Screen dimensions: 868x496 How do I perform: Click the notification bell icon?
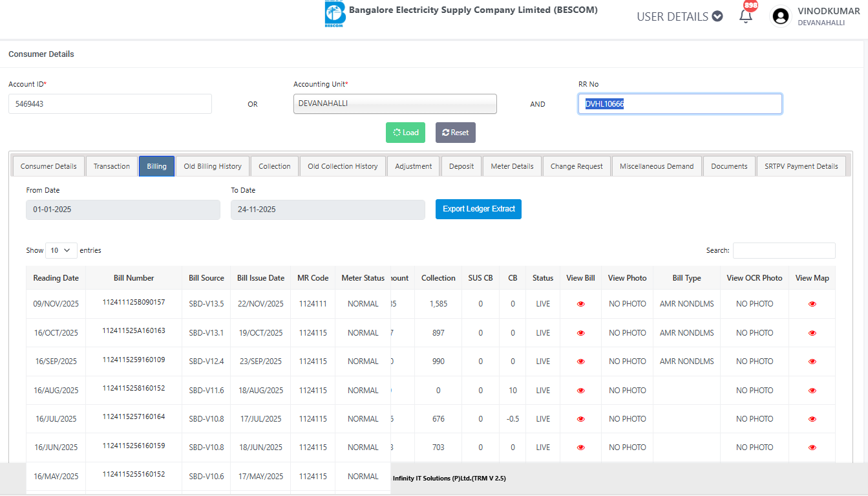[746, 16]
